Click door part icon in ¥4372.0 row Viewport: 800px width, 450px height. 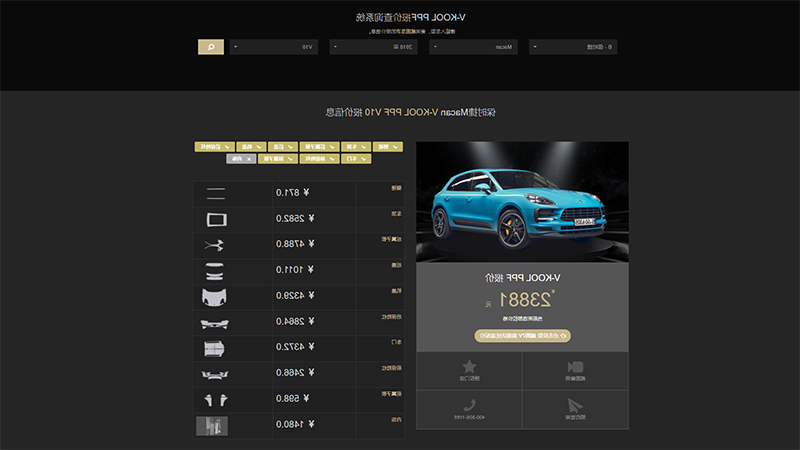point(214,348)
